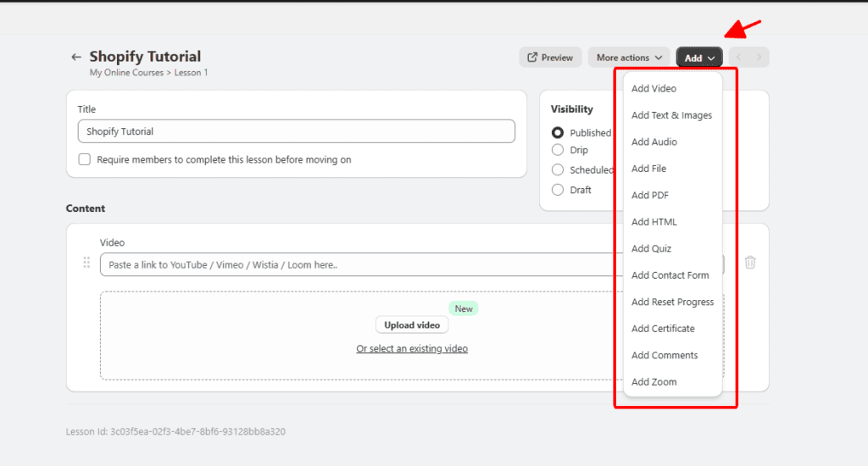The image size is (868, 466).
Task: Click the back arrow beside Shopify Tutorial
Action: pos(76,57)
